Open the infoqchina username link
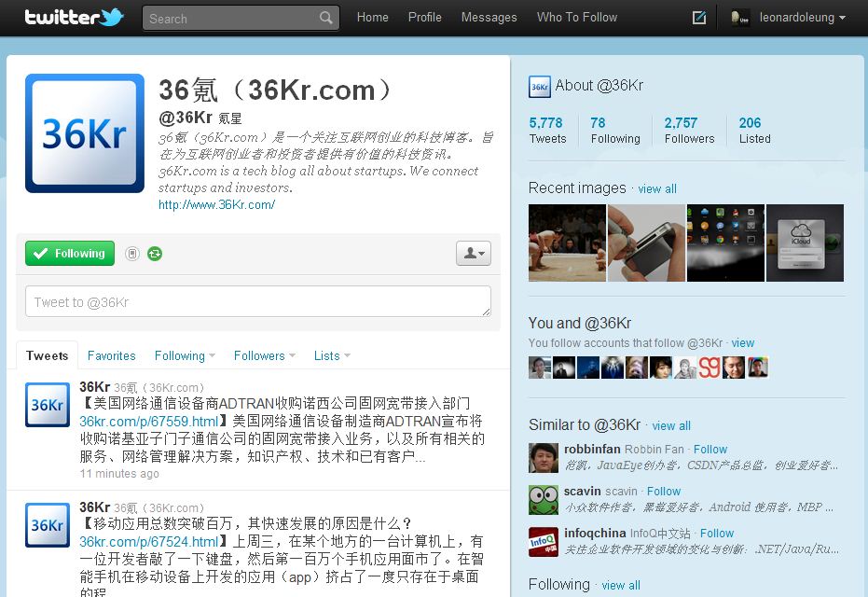This screenshot has height=597, width=868. 595,534
